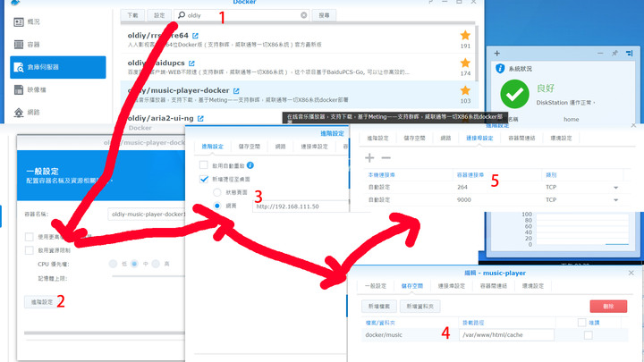The image size is (644, 362).
Task: Click the red 刪除 delete button
Action: (x=608, y=307)
